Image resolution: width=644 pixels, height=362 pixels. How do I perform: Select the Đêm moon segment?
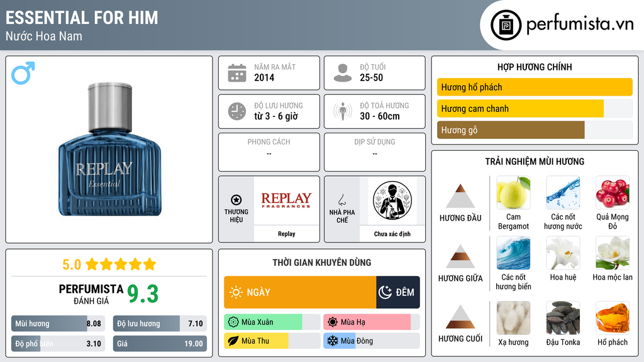pyautogui.click(x=398, y=292)
